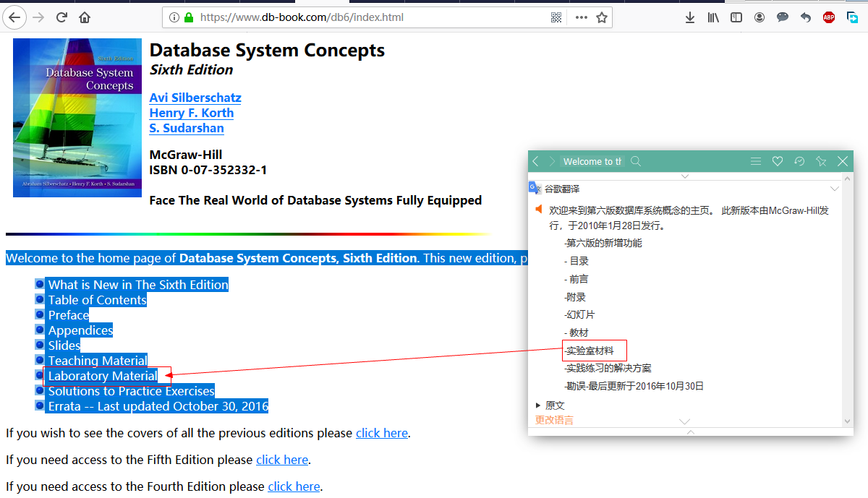Open the browser library icon
Screen dimensions: 868x498
[x=713, y=17]
